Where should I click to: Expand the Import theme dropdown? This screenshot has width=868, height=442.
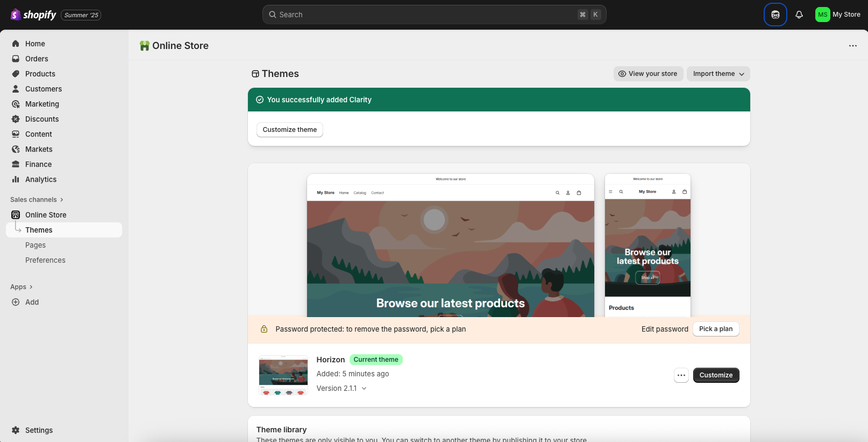718,74
